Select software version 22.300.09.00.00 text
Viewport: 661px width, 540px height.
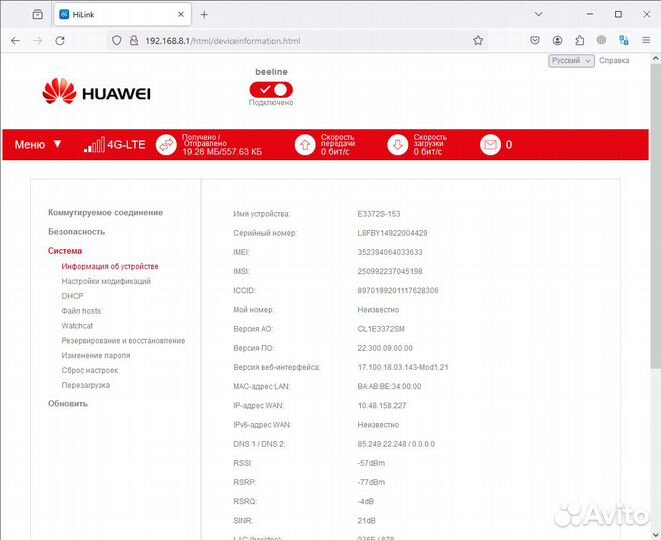click(x=385, y=348)
